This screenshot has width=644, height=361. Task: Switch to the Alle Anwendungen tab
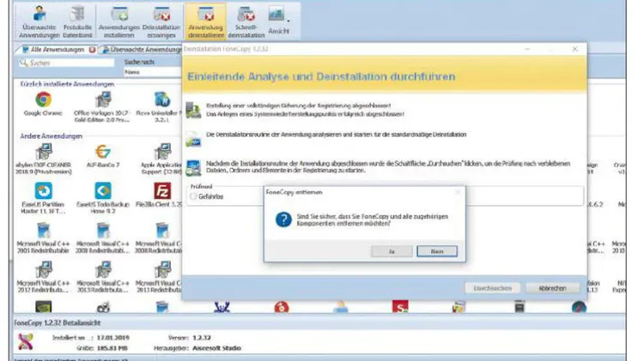tap(57, 50)
